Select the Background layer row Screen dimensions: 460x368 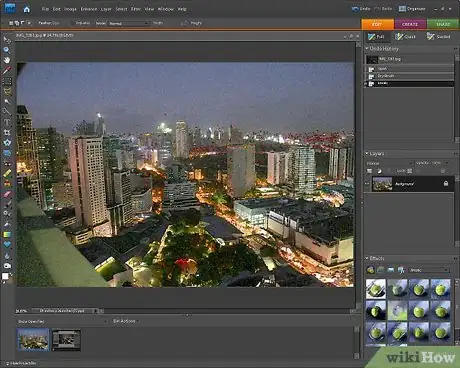(x=409, y=184)
